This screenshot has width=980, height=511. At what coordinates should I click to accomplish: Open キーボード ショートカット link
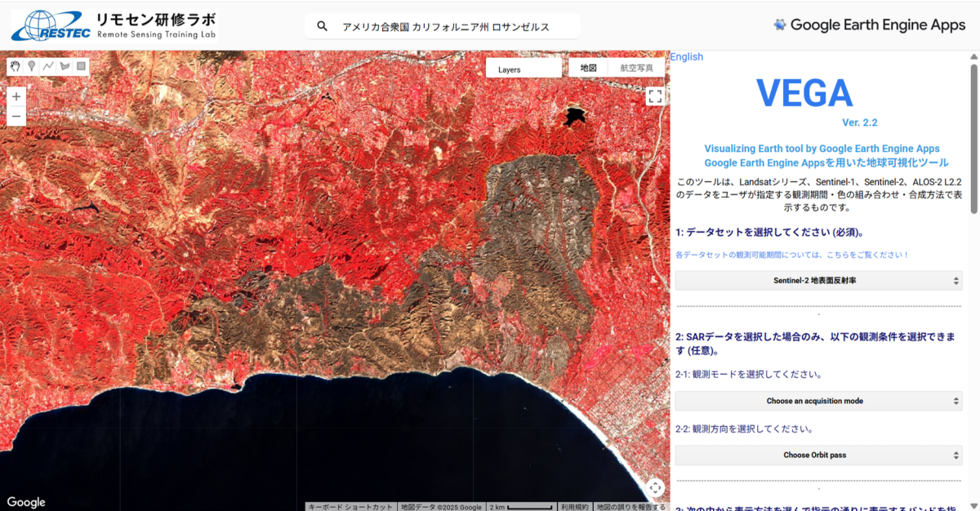coord(351,507)
